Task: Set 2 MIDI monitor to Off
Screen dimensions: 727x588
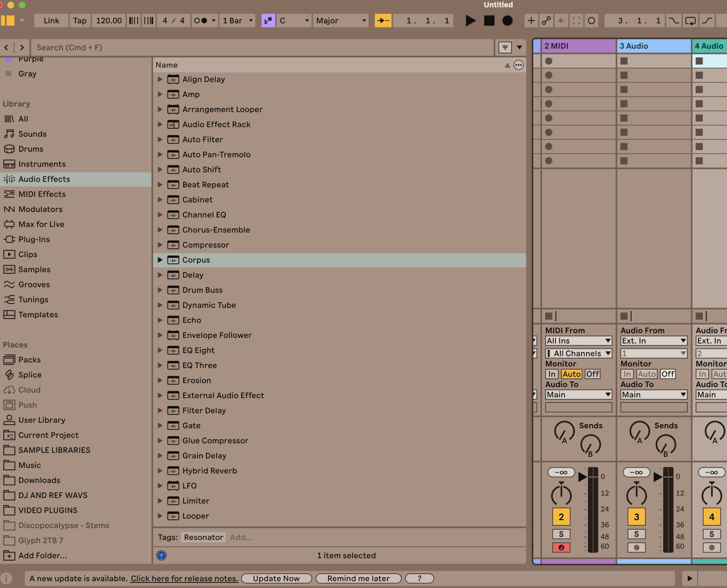Action: (x=593, y=374)
